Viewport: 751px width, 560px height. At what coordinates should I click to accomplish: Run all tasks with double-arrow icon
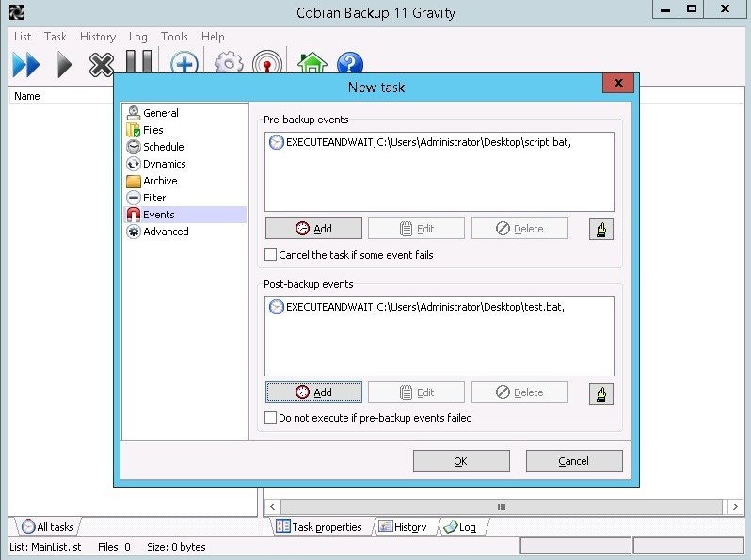pos(25,64)
